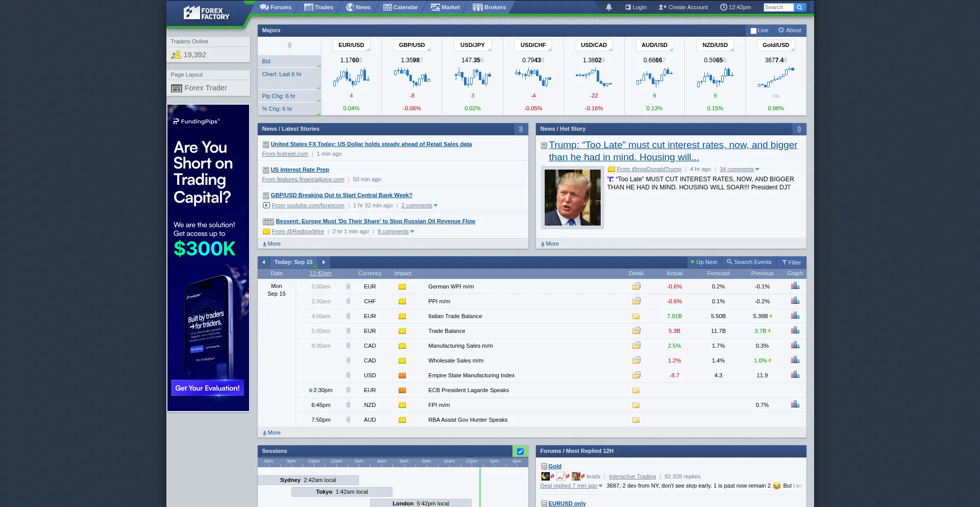The height and width of the screenshot is (507, 980).
Task: Go to previous calendar day arrow
Action: 263,262
